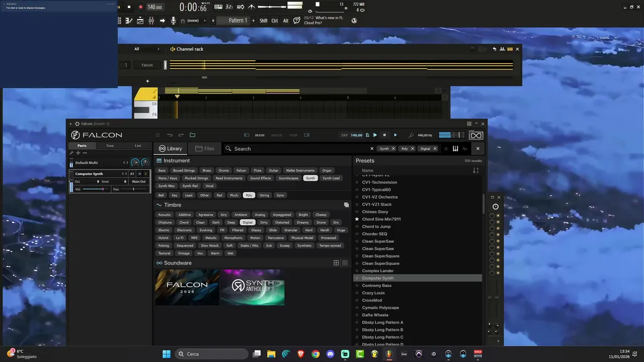Toggle solo S on Computer Synth part
Screen dimensions: 644x362
click(x=145, y=174)
